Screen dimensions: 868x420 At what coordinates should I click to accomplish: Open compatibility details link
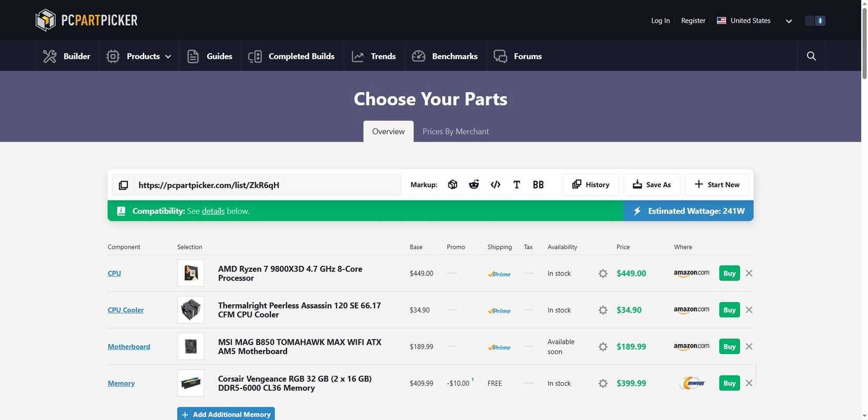point(213,211)
